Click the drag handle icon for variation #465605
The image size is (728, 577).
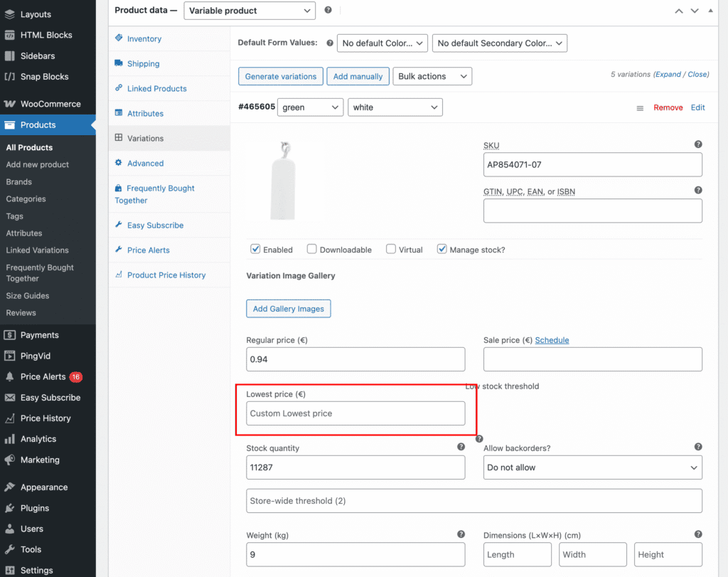(x=640, y=108)
